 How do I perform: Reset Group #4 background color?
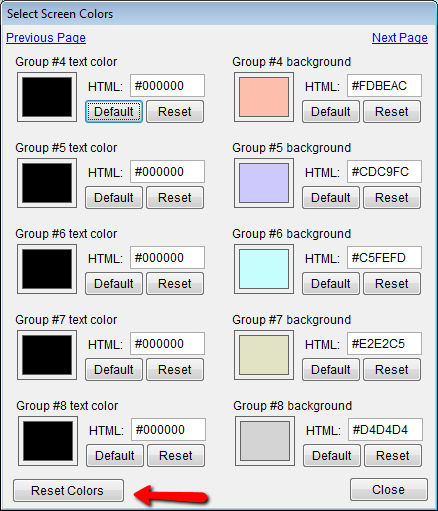coord(392,112)
